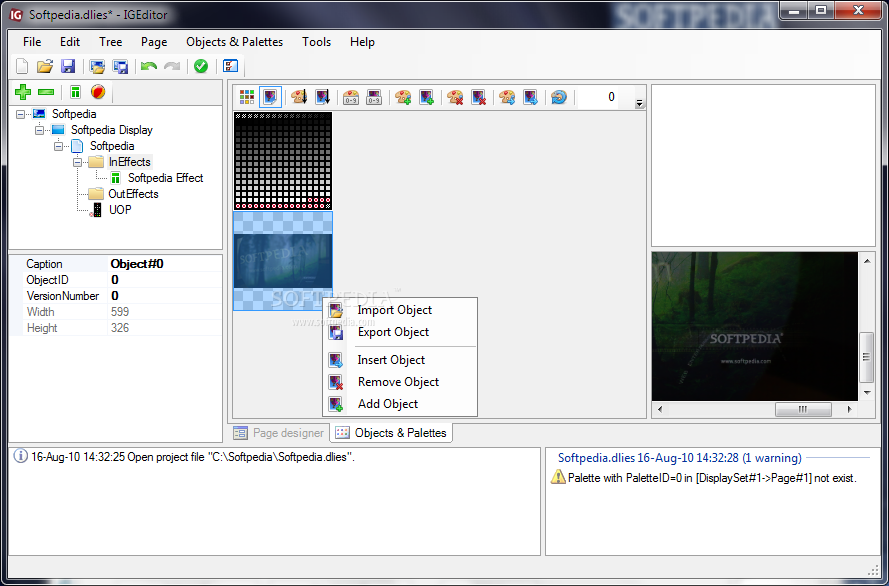Image resolution: width=889 pixels, height=586 pixels.
Task: Open the Edit menu
Action: [70, 42]
